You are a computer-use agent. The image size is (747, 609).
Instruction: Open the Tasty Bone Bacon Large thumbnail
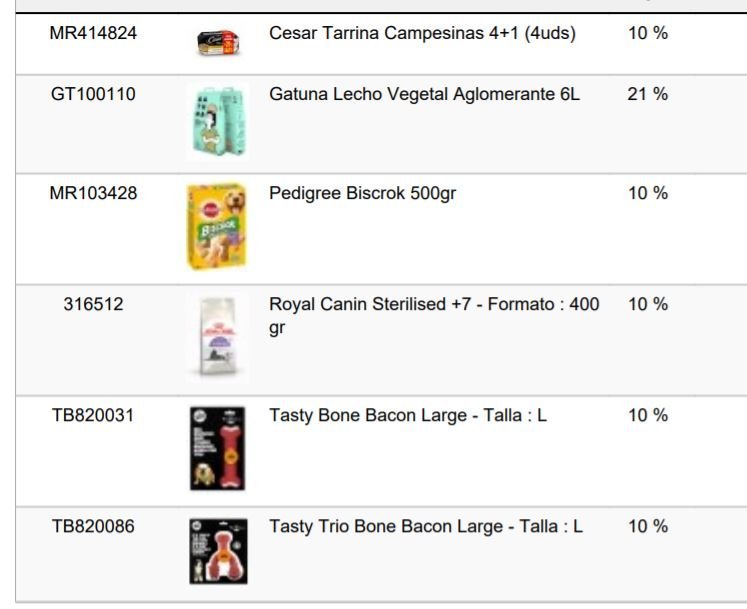(x=217, y=446)
